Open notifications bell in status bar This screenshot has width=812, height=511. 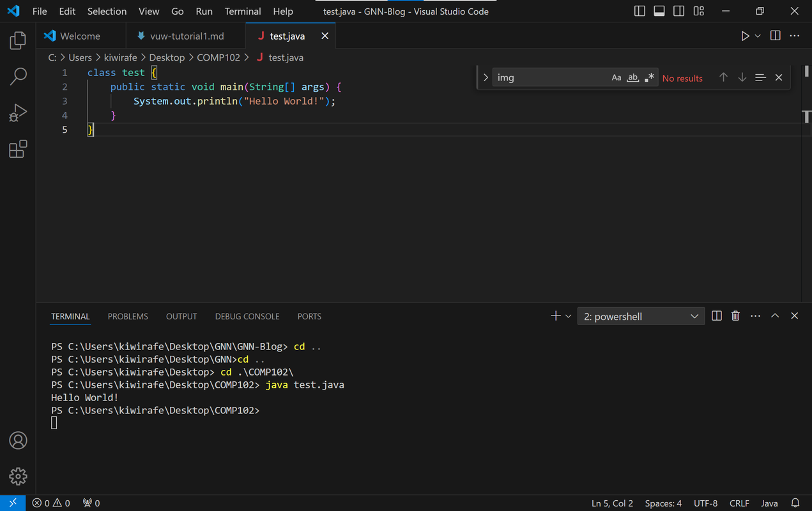pos(795,503)
